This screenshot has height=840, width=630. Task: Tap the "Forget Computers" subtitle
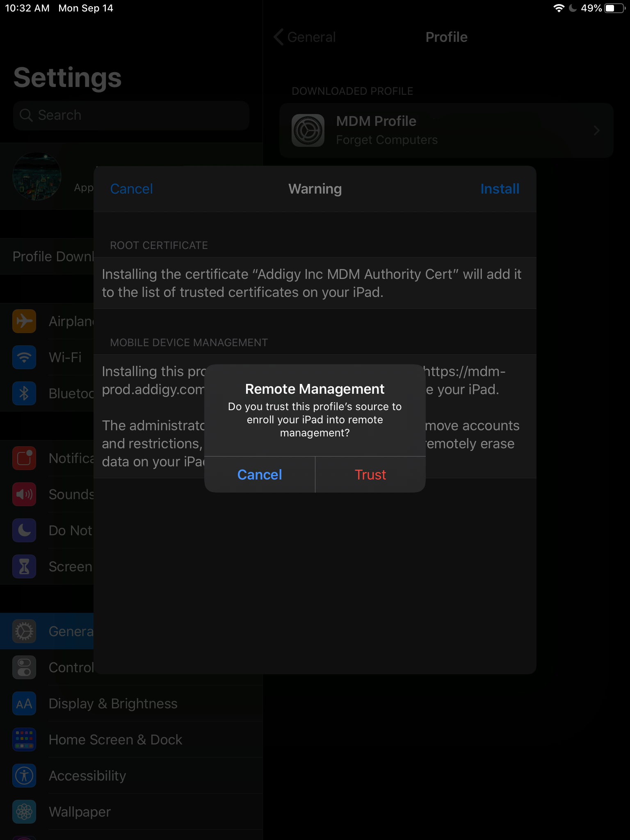point(387,140)
